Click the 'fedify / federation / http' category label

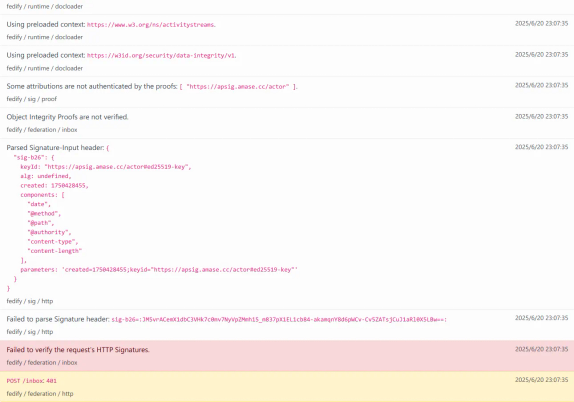pyautogui.click(x=40, y=394)
